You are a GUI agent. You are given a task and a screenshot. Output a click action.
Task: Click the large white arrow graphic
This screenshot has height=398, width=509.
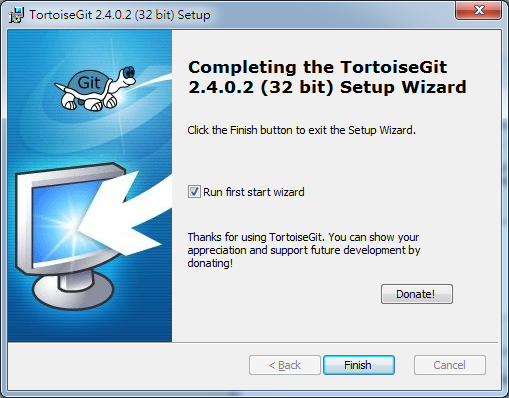(127, 215)
